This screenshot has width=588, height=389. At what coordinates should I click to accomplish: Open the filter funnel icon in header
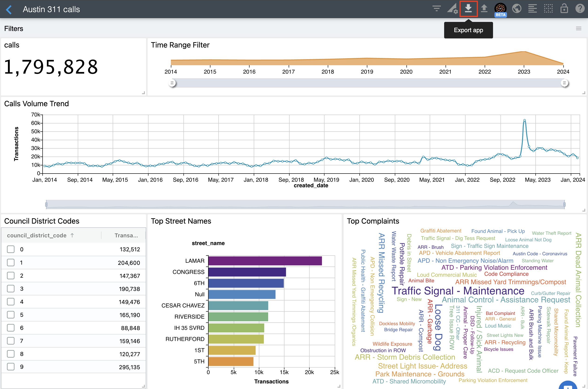pyautogui.click(x=436, y=9)
